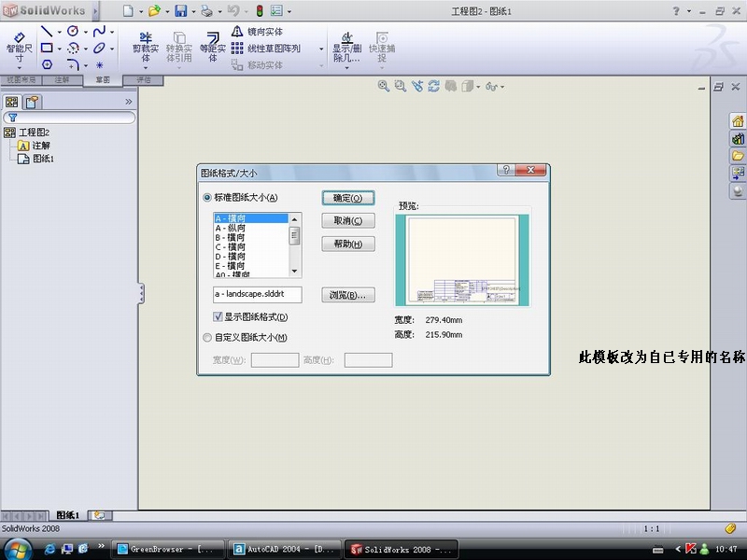Viewport: 747px width, 560px height.
Task: Select the Line sketch tool
Action: pyautogui.click(x=46, y=32)
